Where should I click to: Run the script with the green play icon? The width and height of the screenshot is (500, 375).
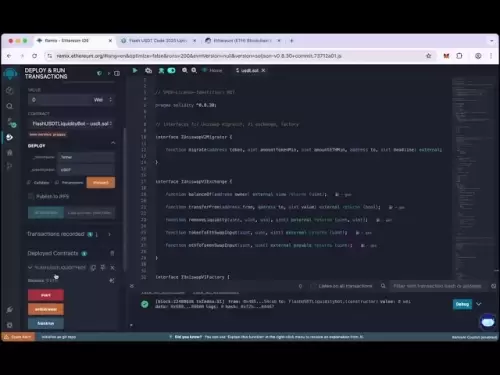(x=135, y=70)
